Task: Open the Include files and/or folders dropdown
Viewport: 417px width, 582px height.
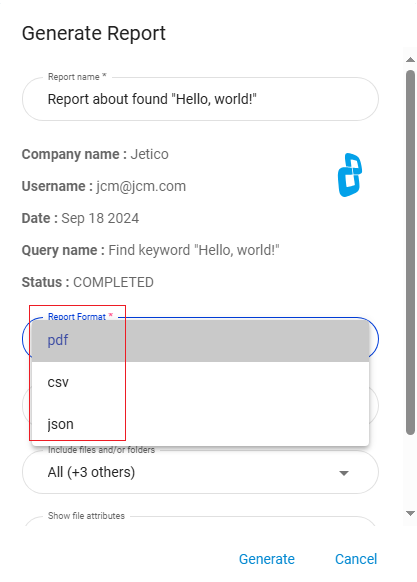Action: tap(200, 472)
